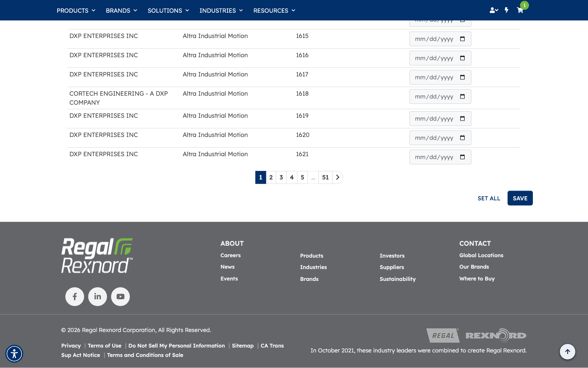The width and height of the screenshot is (588, 368).
Task: Open the Investors footer link
Action: point(392,256)
